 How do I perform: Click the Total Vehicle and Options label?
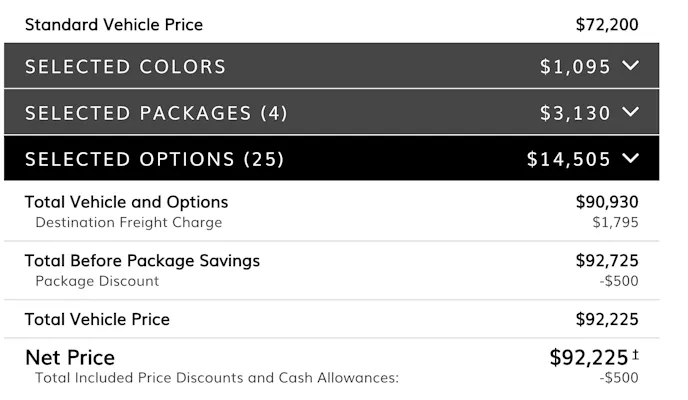click(126, 202)
